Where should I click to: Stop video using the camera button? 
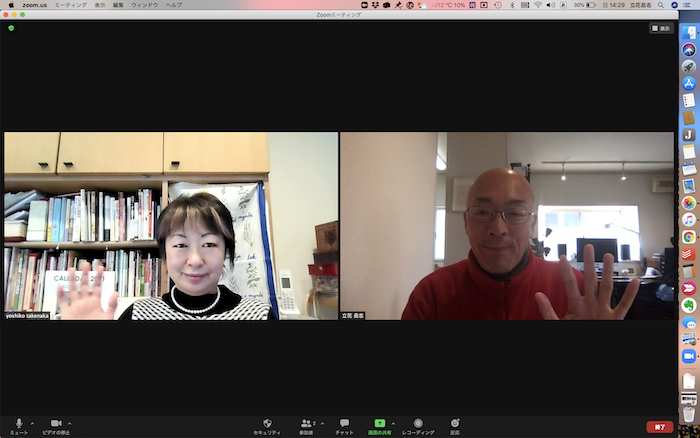click(56, 424)
